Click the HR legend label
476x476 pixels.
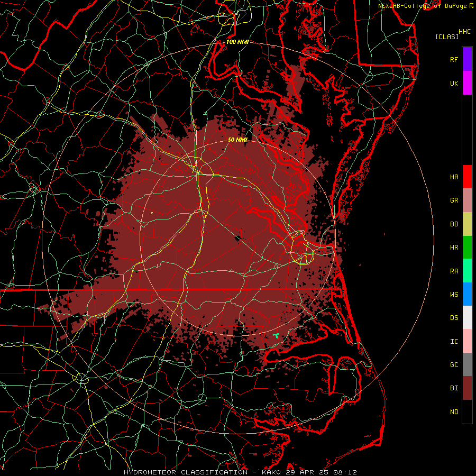coord(454,248)
